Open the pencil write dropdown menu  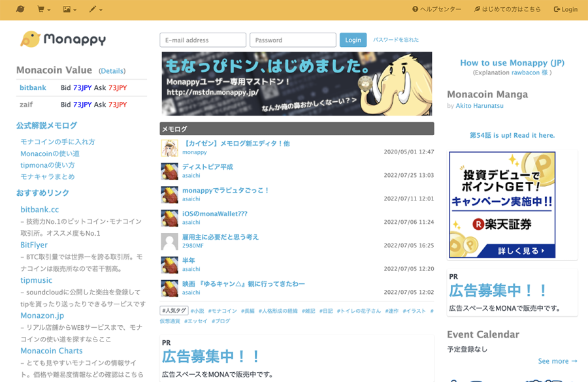(x=95, y=9)
